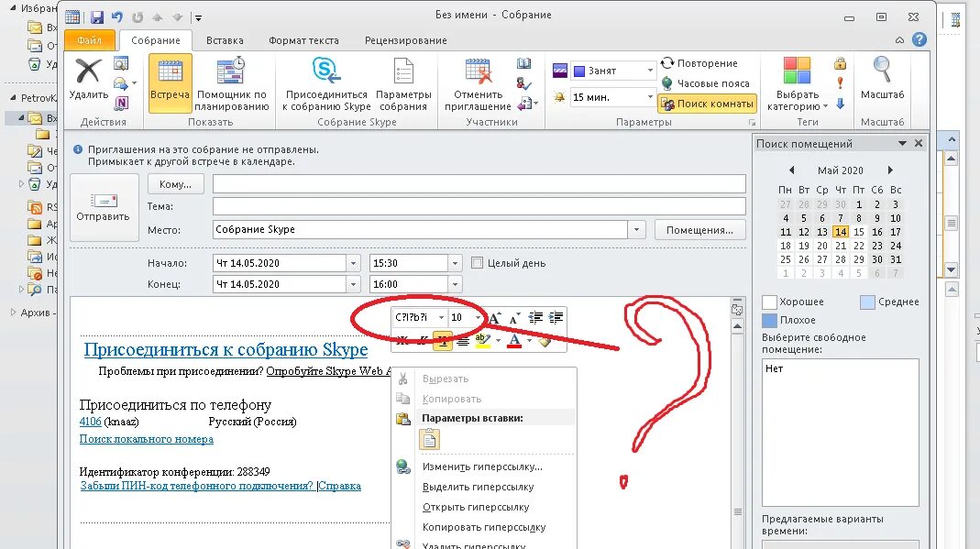The width and height of the screenshot is (980, 549).
Task: Open the Начало date dropdown
Action: (353, 263)
